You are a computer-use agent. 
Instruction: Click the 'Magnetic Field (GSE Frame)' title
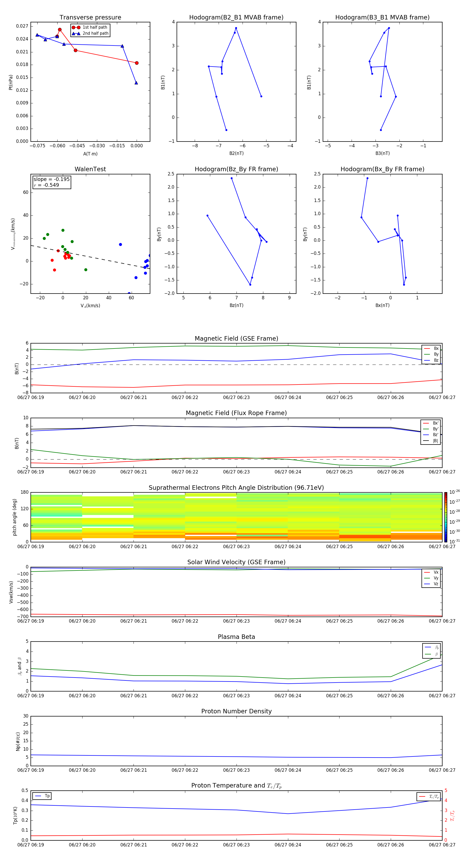236,339
